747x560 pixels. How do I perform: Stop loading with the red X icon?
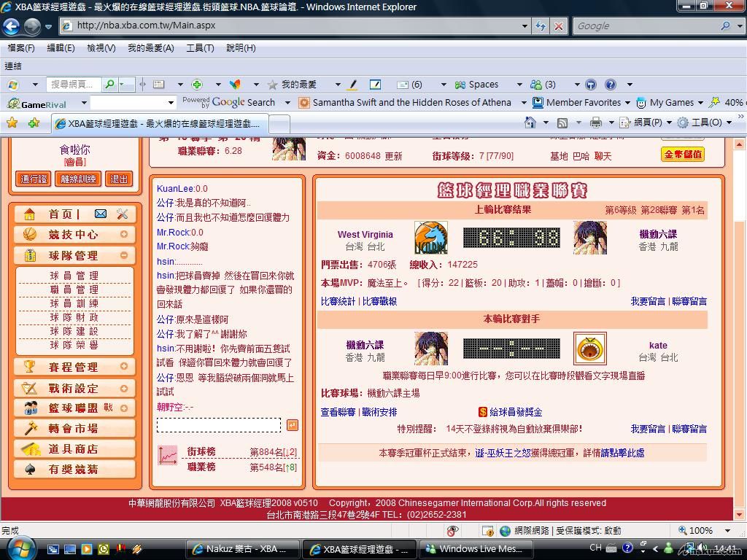pyautogui.click(x=558, y=26)
